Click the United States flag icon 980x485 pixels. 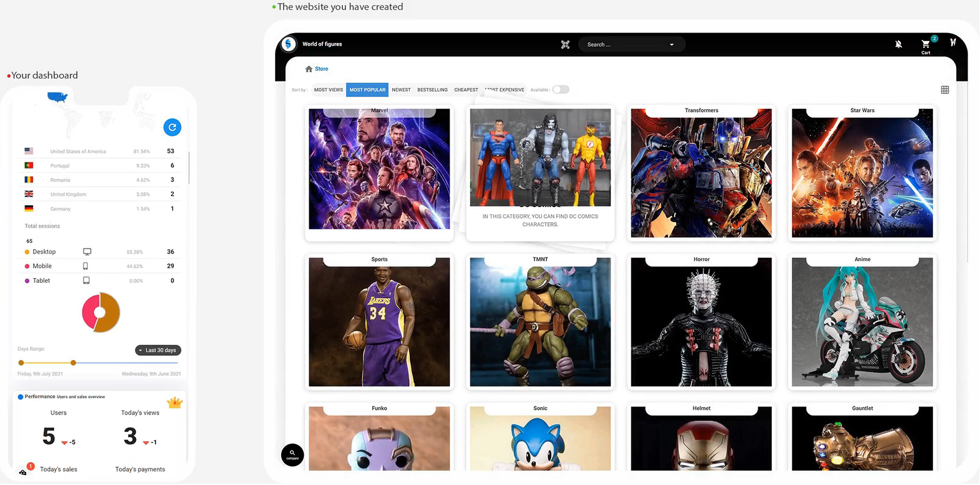29,151
